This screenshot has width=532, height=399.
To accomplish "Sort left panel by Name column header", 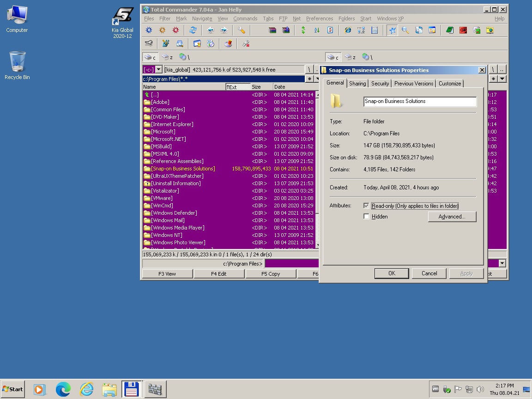I will [183, 87].
